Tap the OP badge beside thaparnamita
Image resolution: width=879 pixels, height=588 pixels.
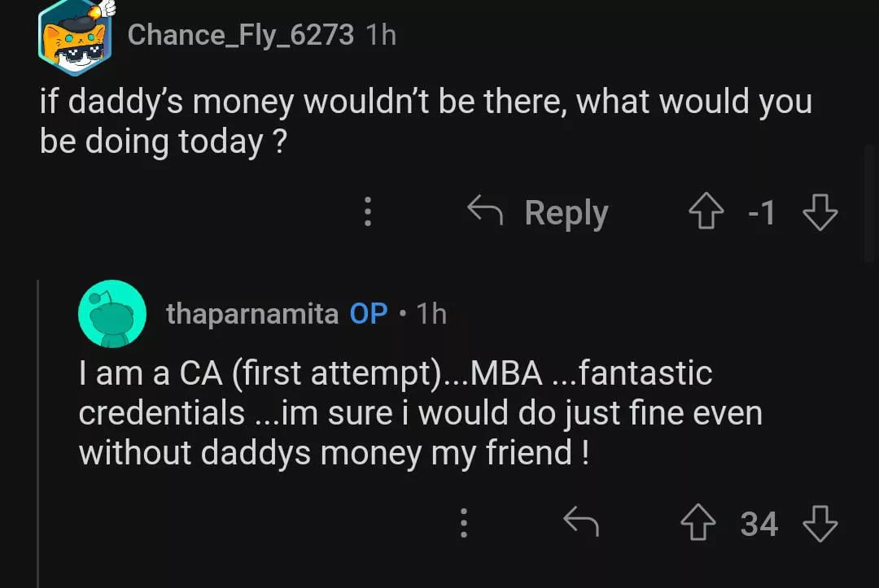coord(369,314)
